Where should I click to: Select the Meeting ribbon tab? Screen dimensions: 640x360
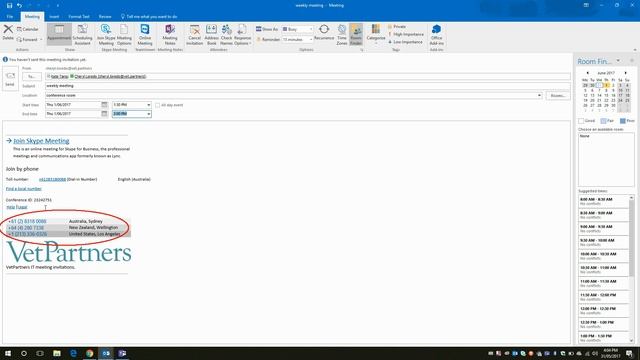pos(32,17)
